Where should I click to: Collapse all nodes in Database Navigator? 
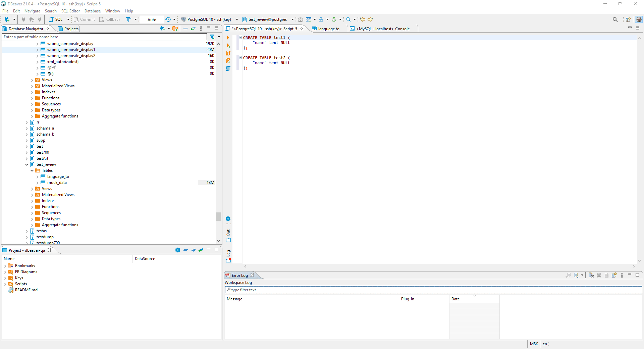[185, 29]
